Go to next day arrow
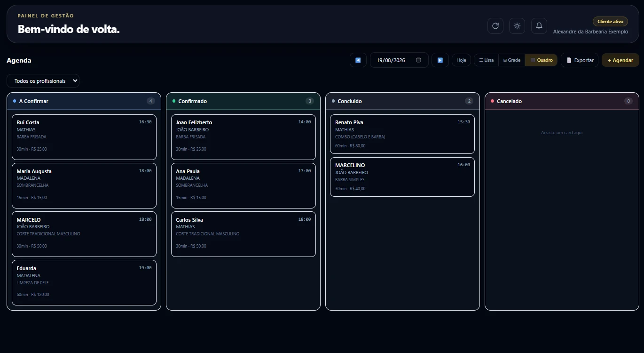 [440, 60]
